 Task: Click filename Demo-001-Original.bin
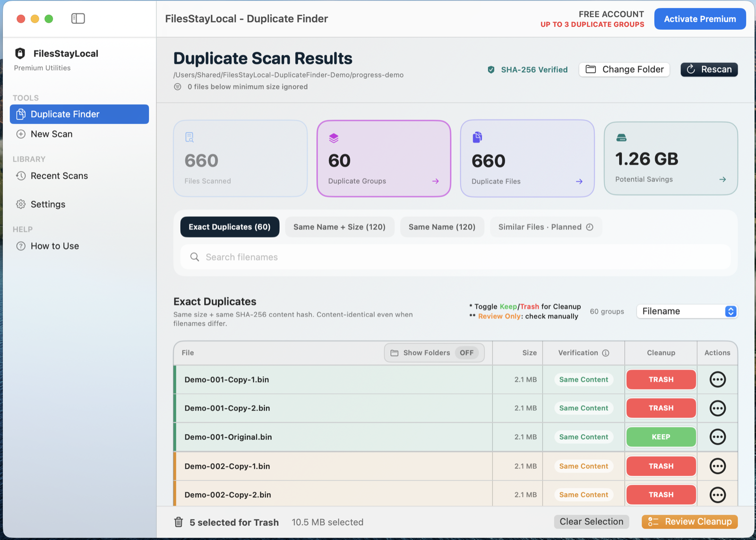(228, 437)
